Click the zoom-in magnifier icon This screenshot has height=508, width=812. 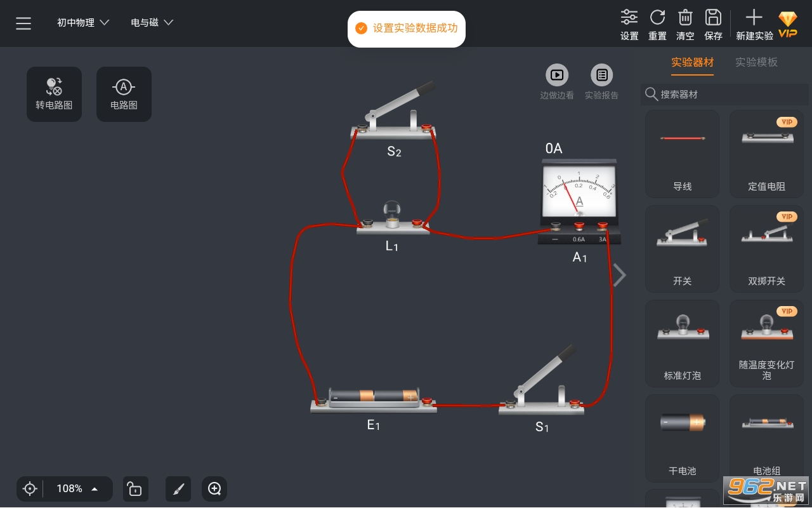point(214,488)
